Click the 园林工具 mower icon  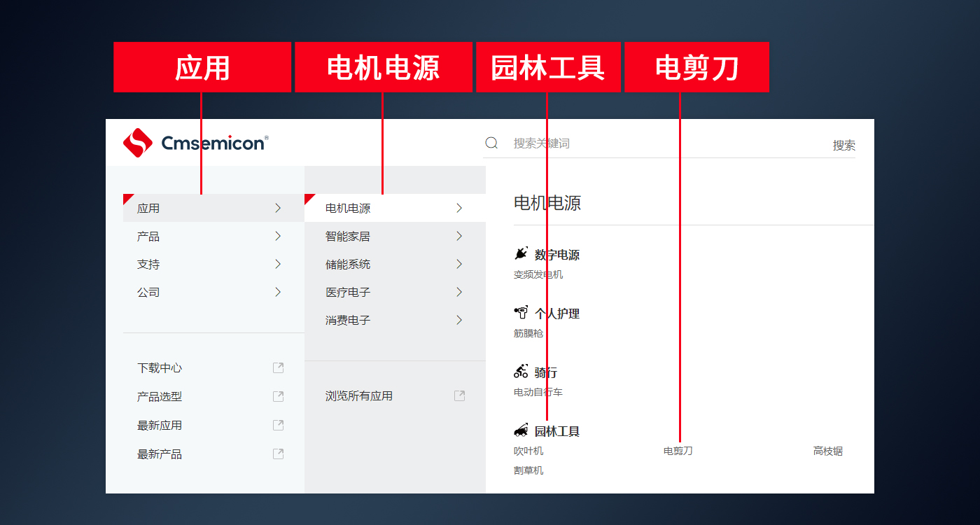click(521, 430)
